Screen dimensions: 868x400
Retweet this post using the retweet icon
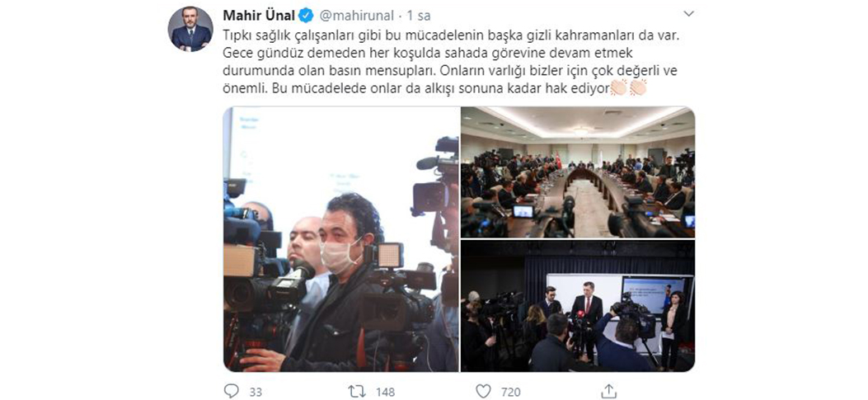(357, 392)
